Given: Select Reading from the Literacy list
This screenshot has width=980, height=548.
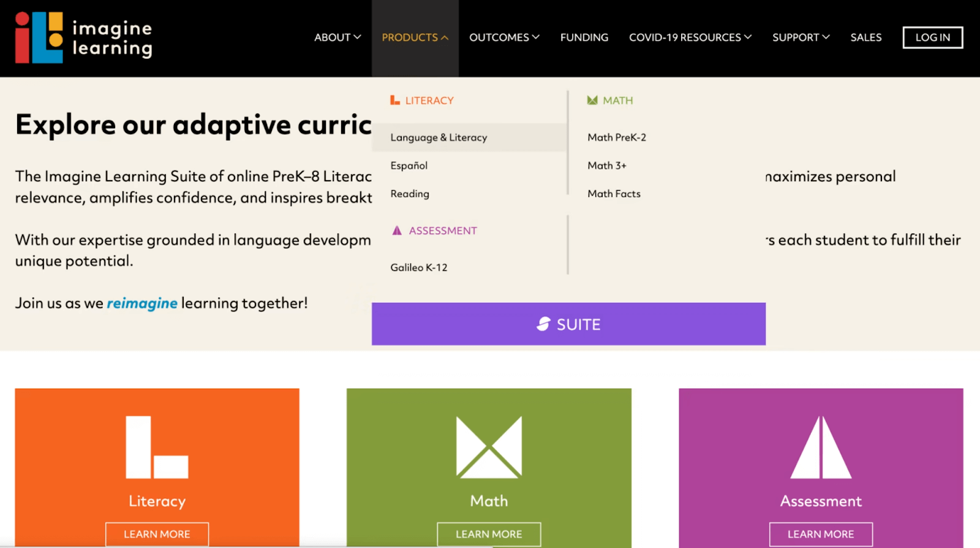Looking at the screenshot, I should point(410,194).
